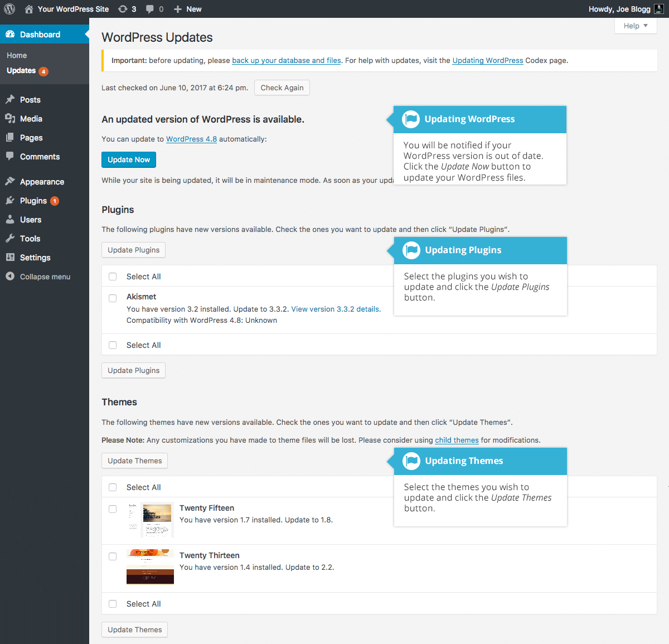This screenshot has height=644, width=669.
Task: Click the Users person icon
Action: (10, 219)
